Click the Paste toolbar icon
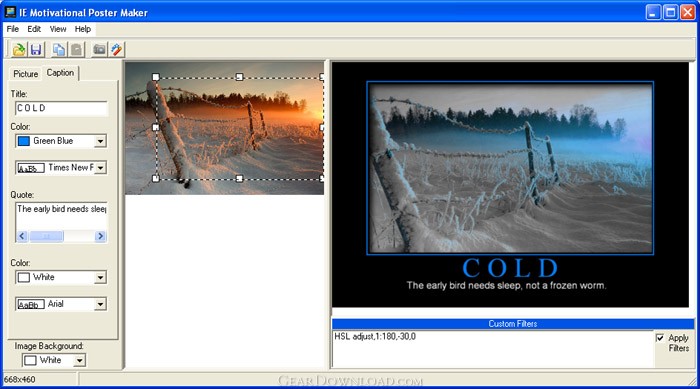 click(x=77, y=50)
